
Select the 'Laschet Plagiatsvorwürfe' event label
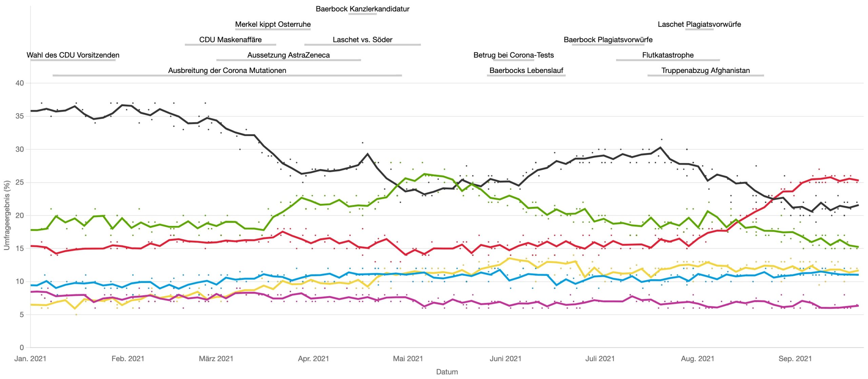pos(699,24)
